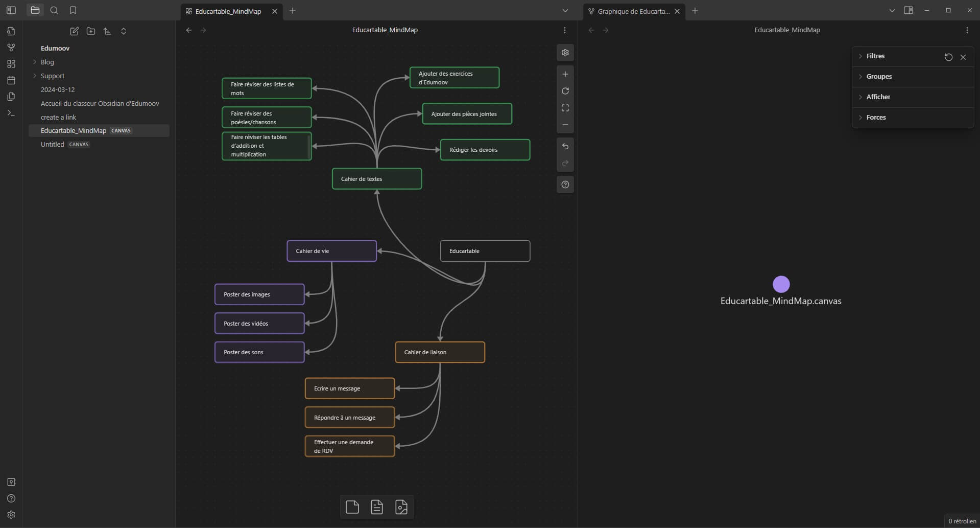Open tab list dropdown in graph pane
Screen dimensions: 980x528
[x=892, y=11]
